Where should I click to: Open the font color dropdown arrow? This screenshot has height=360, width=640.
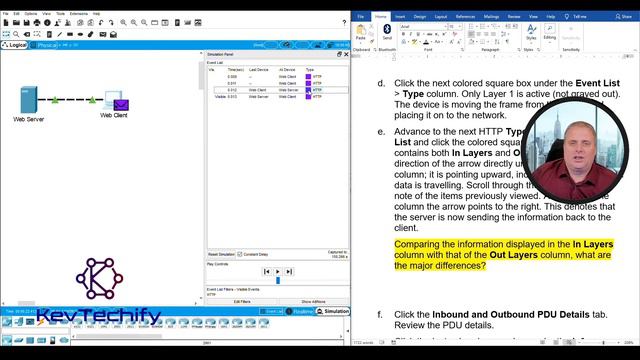tap(431, 42)
